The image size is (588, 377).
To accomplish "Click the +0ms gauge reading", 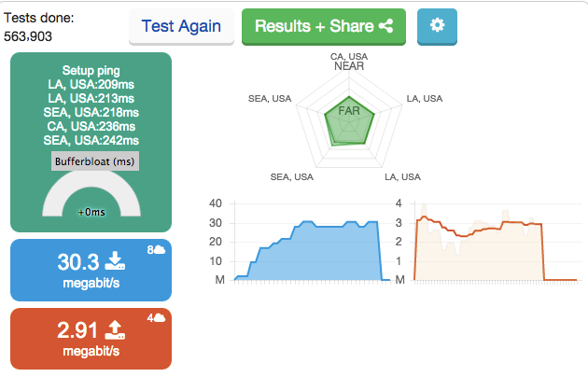I will point(91,212).
